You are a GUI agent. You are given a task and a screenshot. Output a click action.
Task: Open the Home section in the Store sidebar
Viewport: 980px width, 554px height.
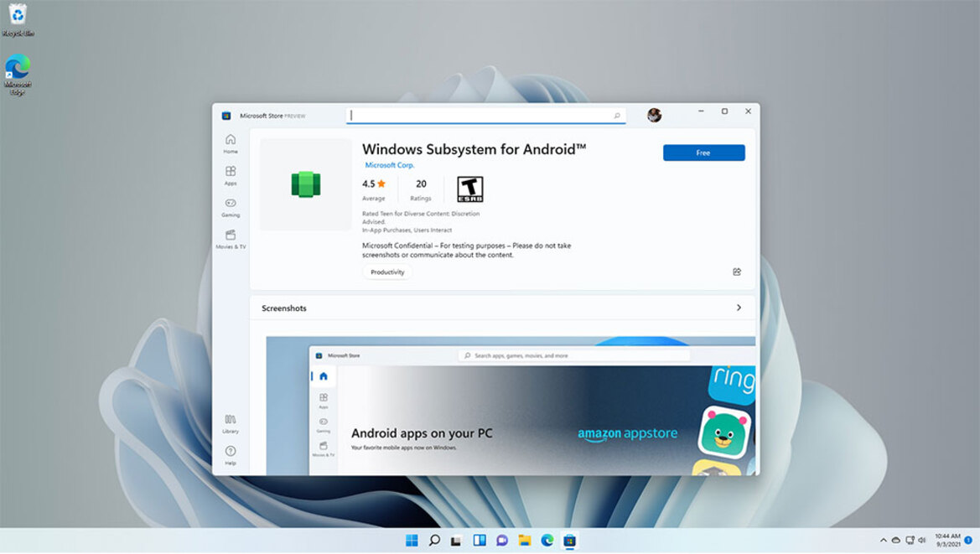(x=231, y=143)
